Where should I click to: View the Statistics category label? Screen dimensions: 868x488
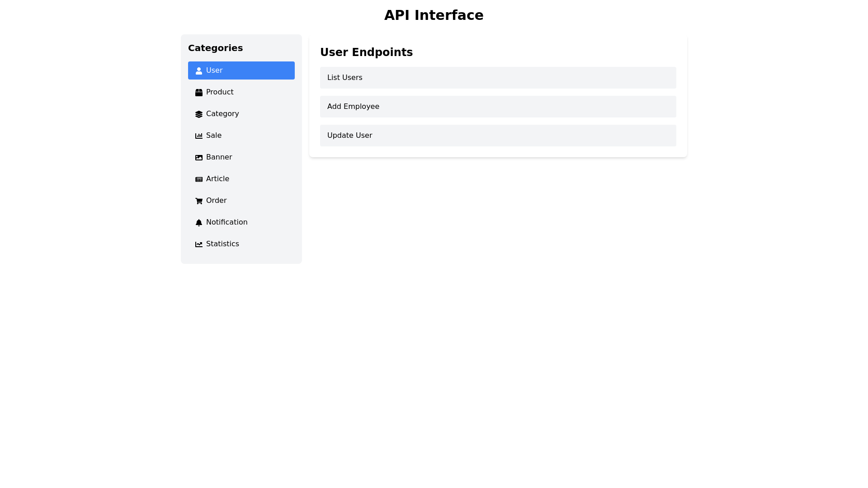[222, 244]
